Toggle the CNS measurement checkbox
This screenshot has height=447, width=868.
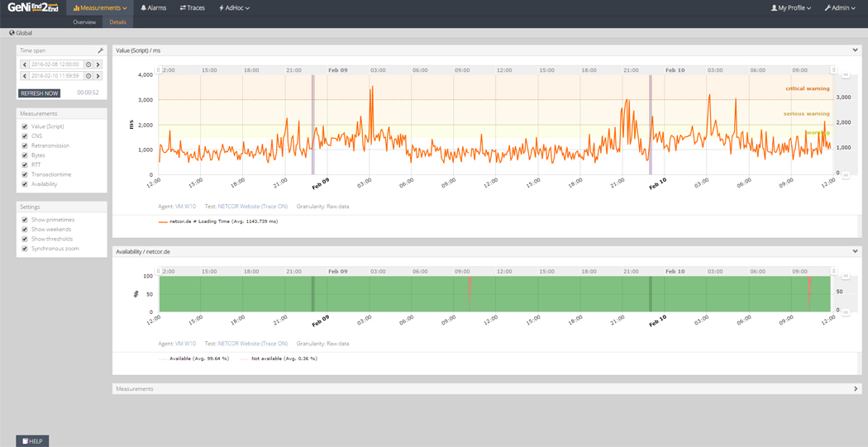(x=24, y=136)
